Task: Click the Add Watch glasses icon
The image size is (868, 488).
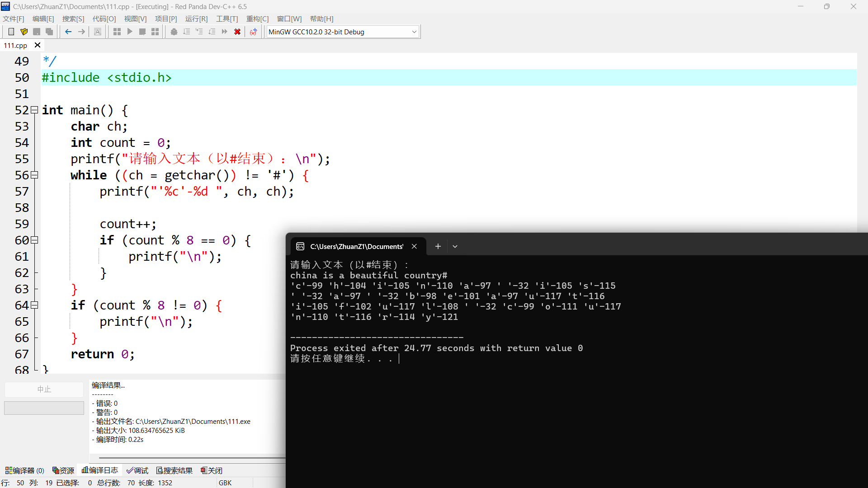Action: 253,32
